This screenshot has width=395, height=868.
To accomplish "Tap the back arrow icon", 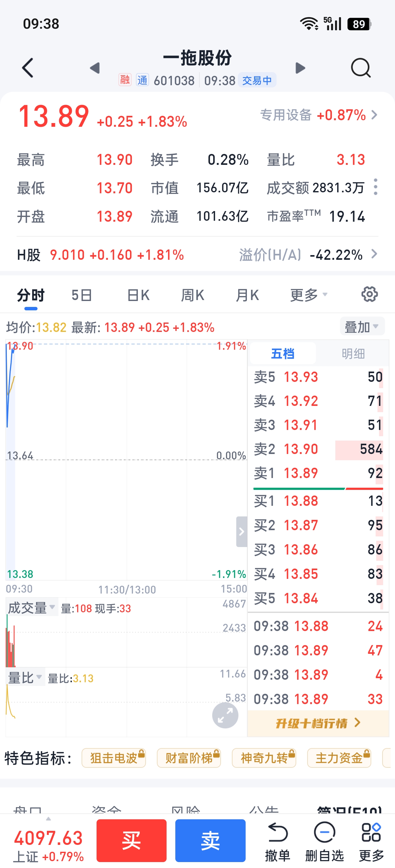I will pos(28,68).
